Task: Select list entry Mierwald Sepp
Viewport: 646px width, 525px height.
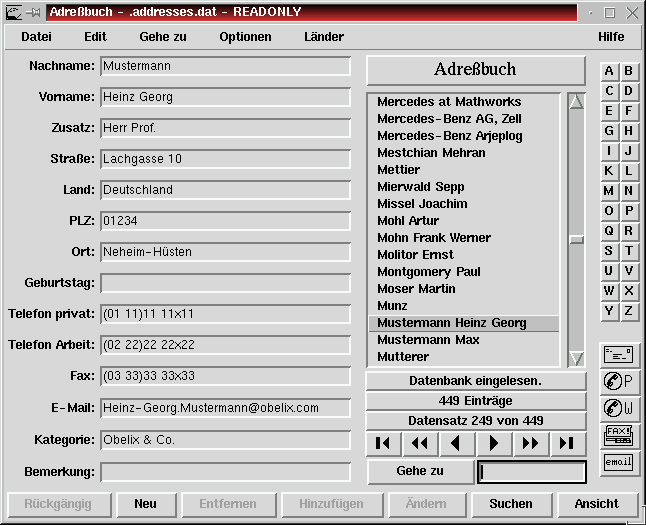Action: [464, 187]
